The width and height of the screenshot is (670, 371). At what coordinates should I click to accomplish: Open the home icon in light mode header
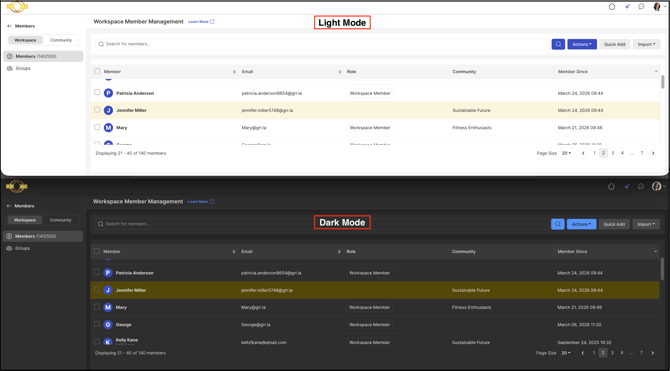[x=612, y=7]
